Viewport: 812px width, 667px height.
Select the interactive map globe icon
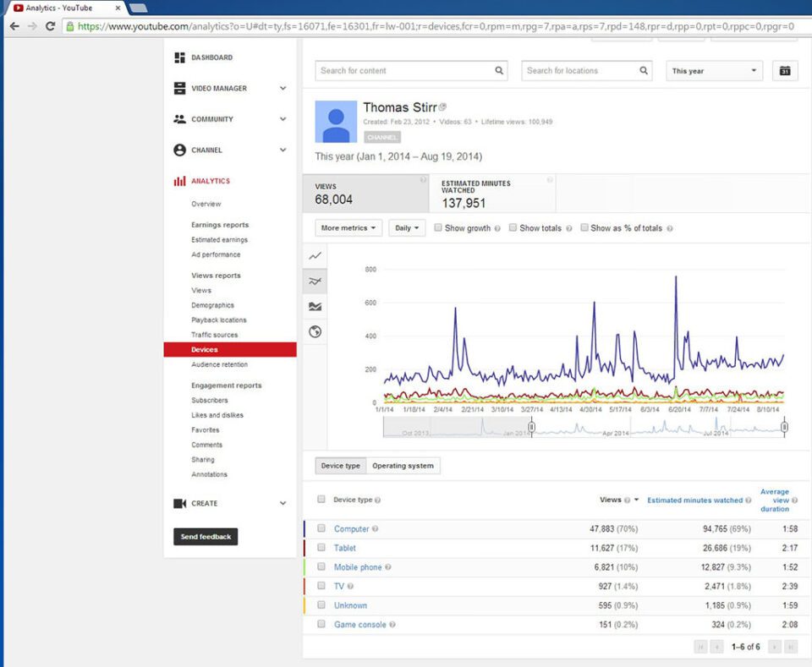[315, 331]
